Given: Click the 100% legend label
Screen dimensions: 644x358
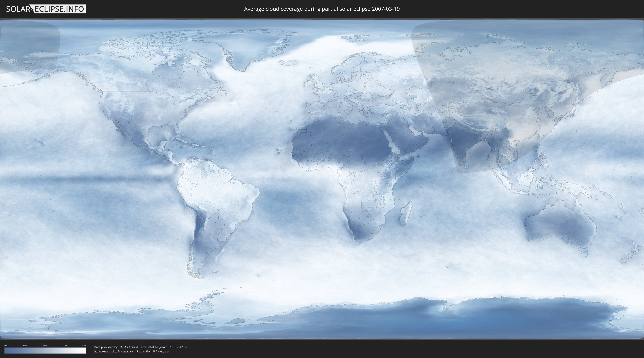Looking at the screenshot, I should pyautogui.click(x=83, y=345).
